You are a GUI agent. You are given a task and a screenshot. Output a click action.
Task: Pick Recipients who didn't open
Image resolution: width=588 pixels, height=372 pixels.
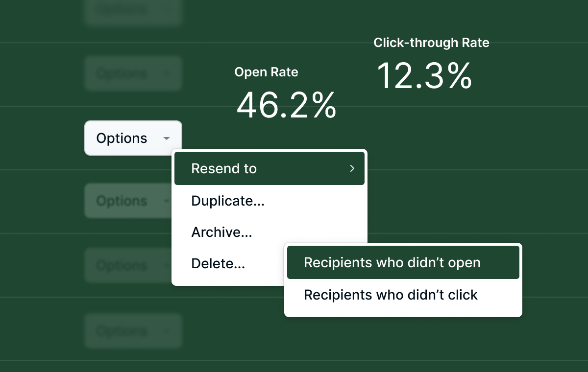[x=403, y=262]
